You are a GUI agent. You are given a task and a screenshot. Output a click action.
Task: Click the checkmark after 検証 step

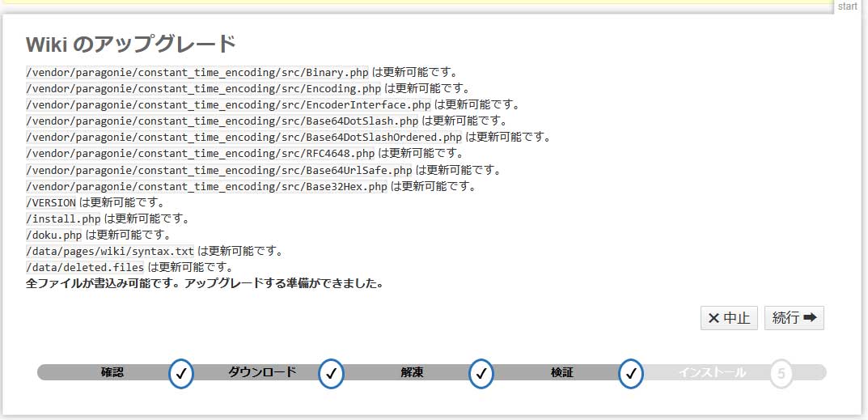pyautogui.click(x=631, y=373)
